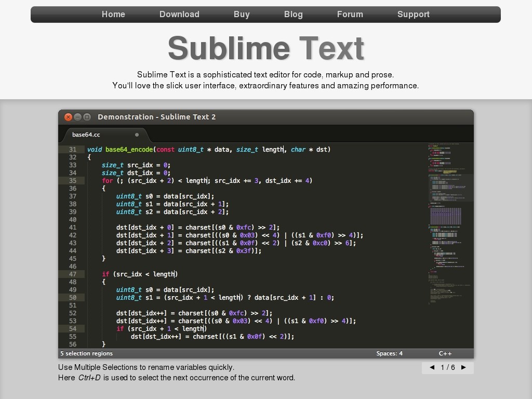Click the base64_encode function name
The width and height of the screenshot is (532, 399).
click(129, 150)
